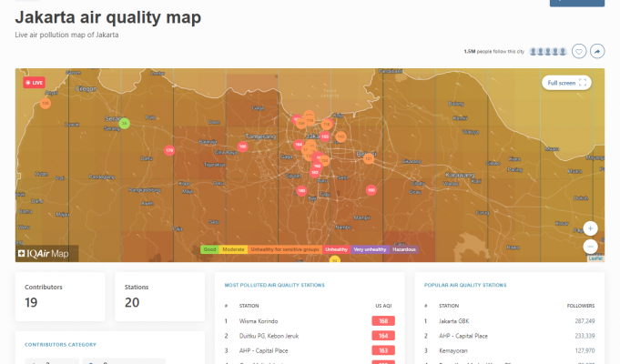The width and height of the screenshot is (620, 364).
Task: Click the blue button at top right
Action: (x=576, y=3)
